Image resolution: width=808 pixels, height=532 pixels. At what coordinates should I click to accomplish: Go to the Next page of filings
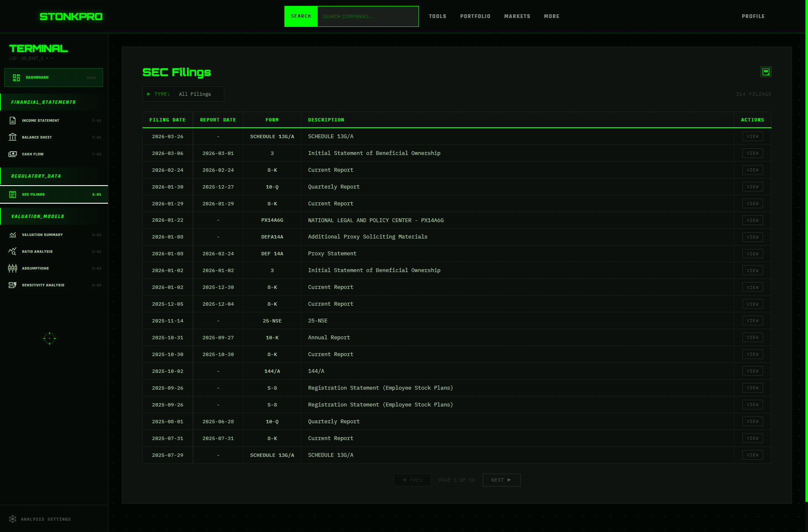501,480
